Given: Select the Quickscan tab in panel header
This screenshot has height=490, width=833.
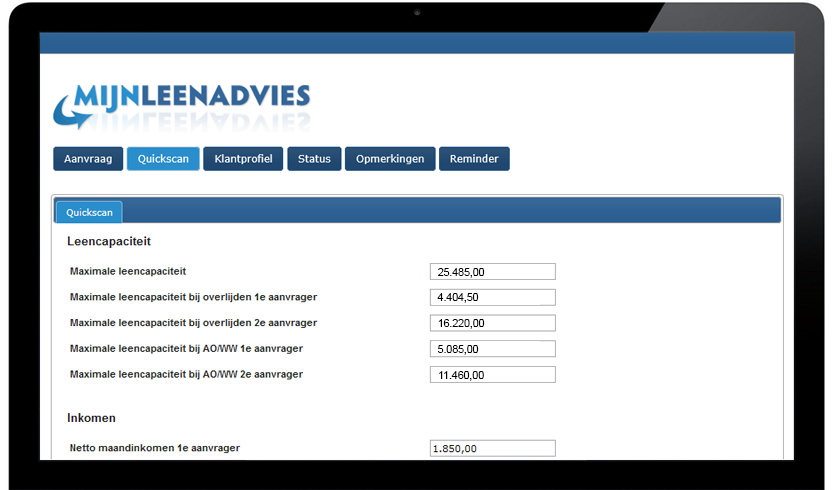Looking at the screenshot, I should (89, 212).
